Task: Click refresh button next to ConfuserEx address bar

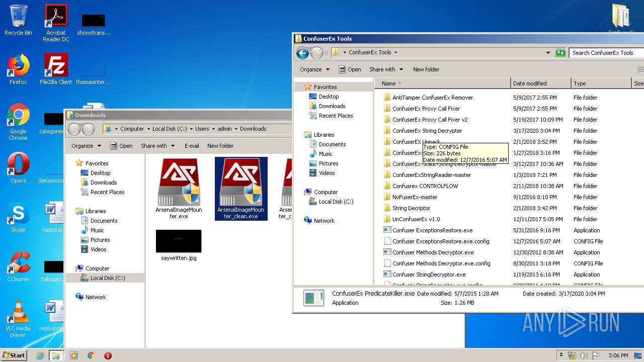Action: [x=560, y=53]
